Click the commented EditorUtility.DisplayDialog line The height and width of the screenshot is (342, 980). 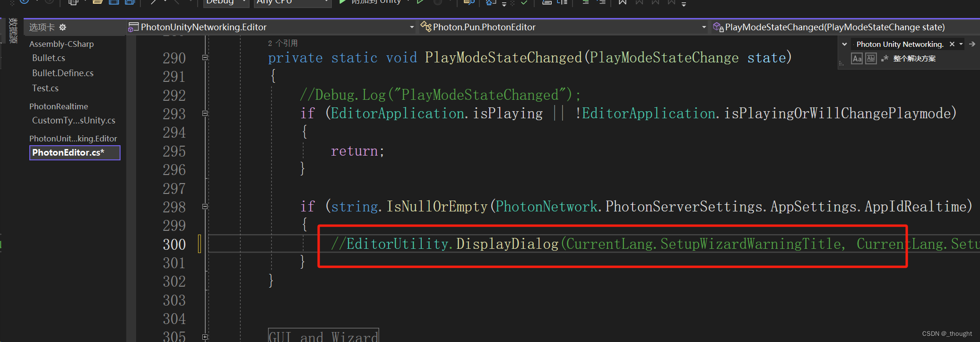tap(655, 244)
